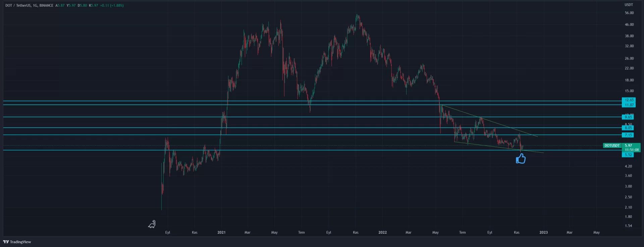Image resolution: width=644 pixels, height=247 pixels.
Task: Click the USDT currency label on price axis
Action: tap(629, 5)
